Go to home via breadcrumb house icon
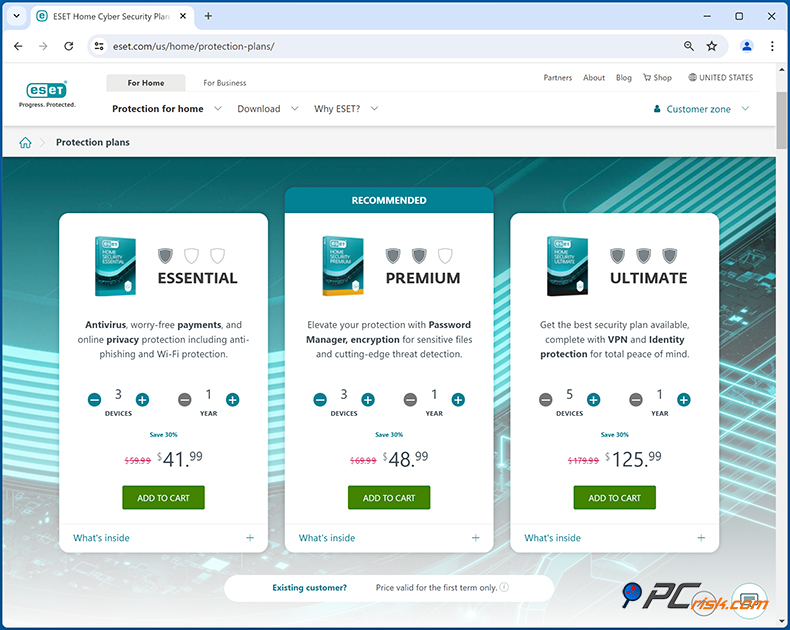 [25, 143]
